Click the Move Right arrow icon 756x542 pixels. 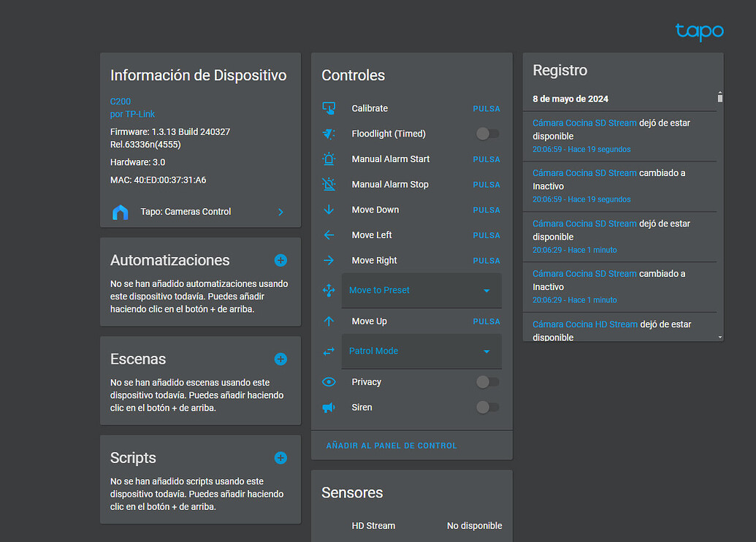pos(329,260)
